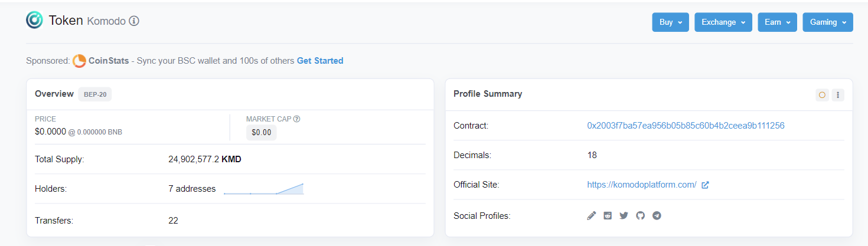Open the Telegram social profile icon
The image size is (868, 246).
(657, 216)
